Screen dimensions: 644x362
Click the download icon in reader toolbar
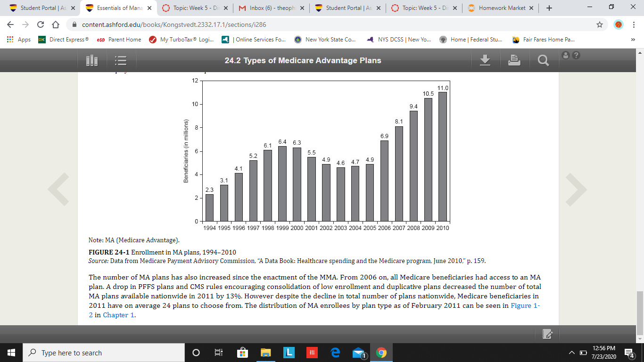486,60
